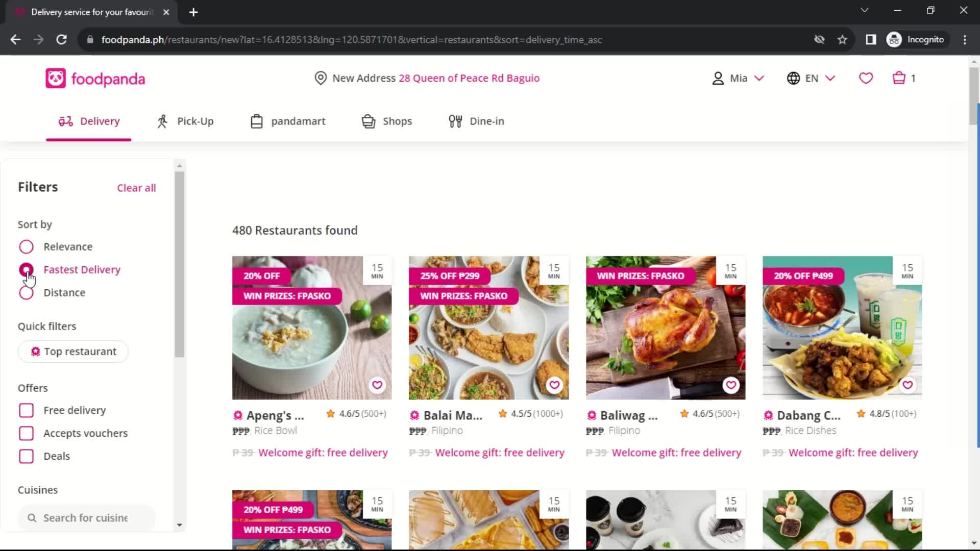
Task: Open the Apeng's rice bowl photo
Action: pos(312,328)
